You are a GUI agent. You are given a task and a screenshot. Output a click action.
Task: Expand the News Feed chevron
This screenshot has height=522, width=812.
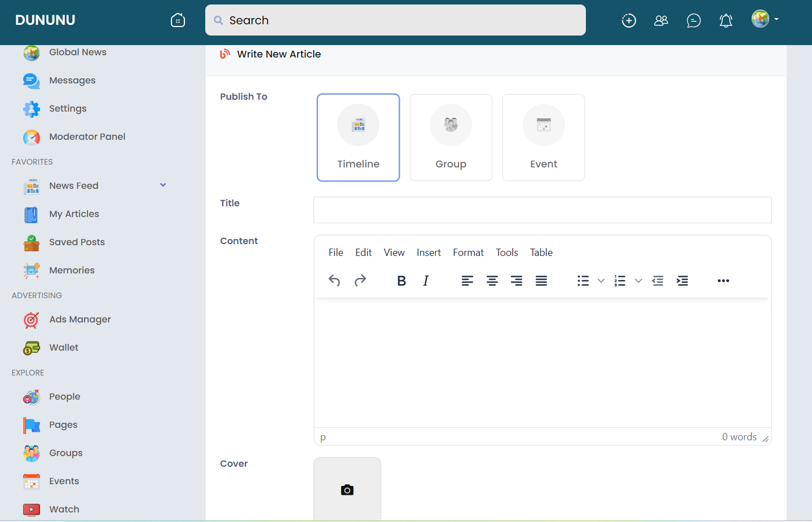[163, 185]
